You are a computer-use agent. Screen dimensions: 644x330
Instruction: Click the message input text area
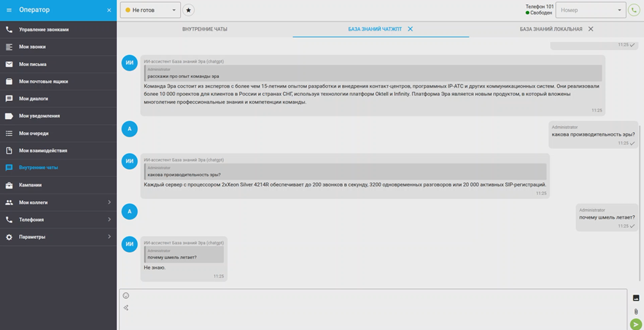(373, 309)
